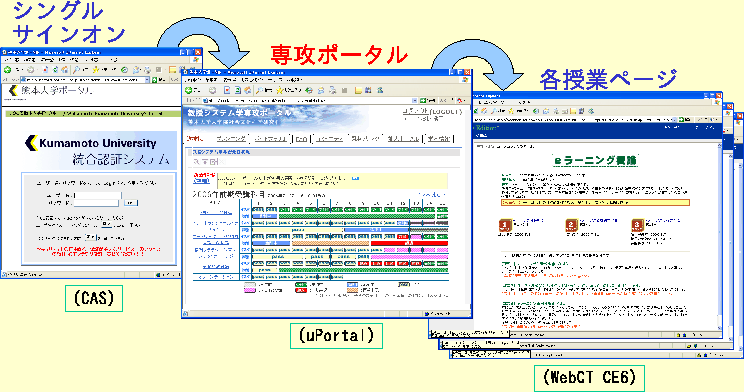
Task: Click yellow folder icon in uPortal browser toolbar
Action: point(358,90)
